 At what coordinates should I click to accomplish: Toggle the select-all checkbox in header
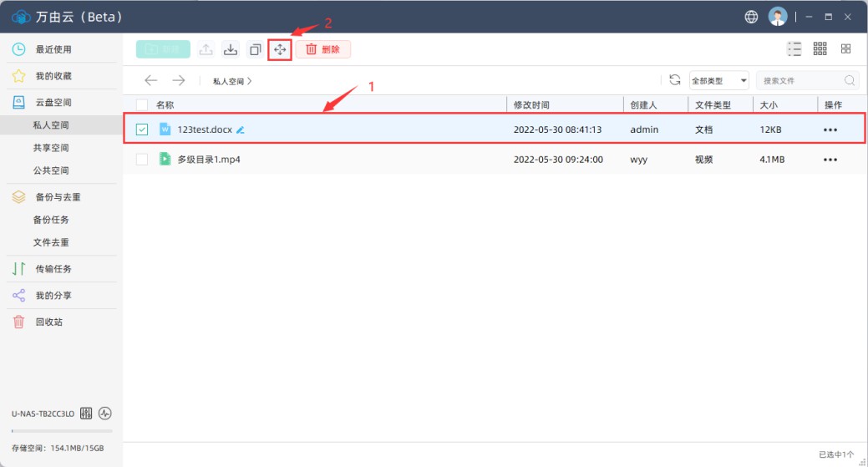tap(142, 105)
